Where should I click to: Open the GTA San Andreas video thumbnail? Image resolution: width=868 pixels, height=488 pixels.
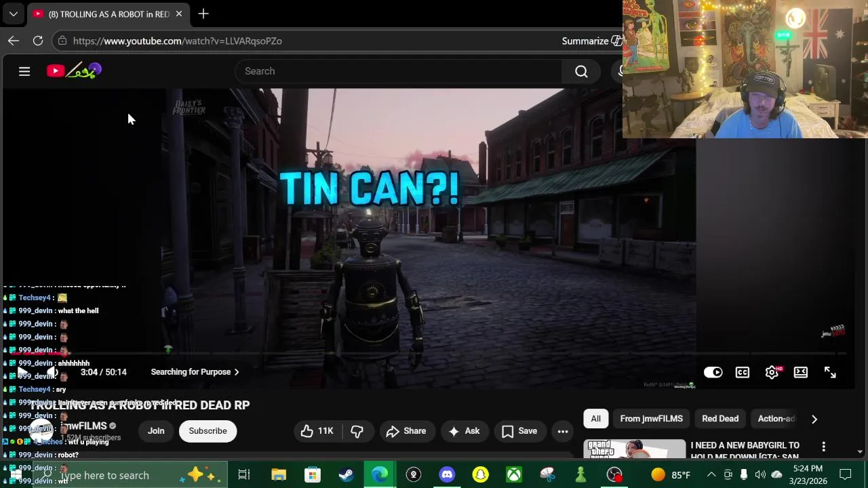[x=635, y=449]
